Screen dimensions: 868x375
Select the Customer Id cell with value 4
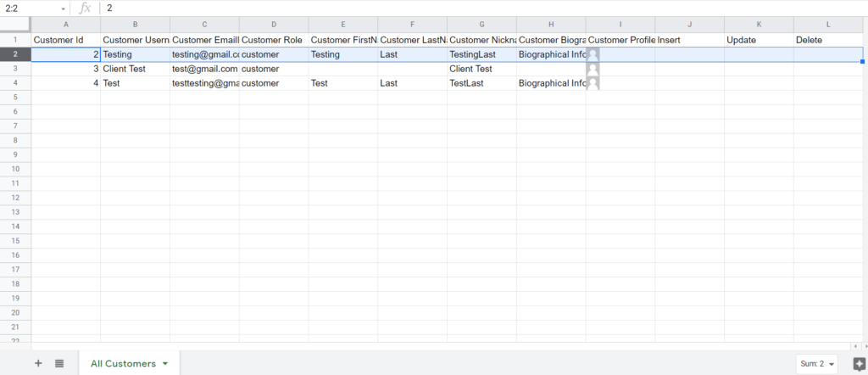(66, 83)
